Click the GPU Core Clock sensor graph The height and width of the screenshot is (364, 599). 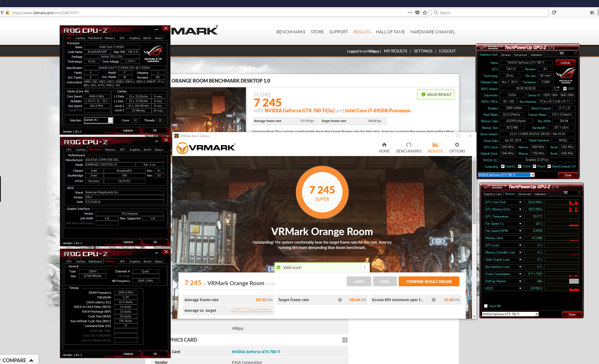click(x=561, y=202)
